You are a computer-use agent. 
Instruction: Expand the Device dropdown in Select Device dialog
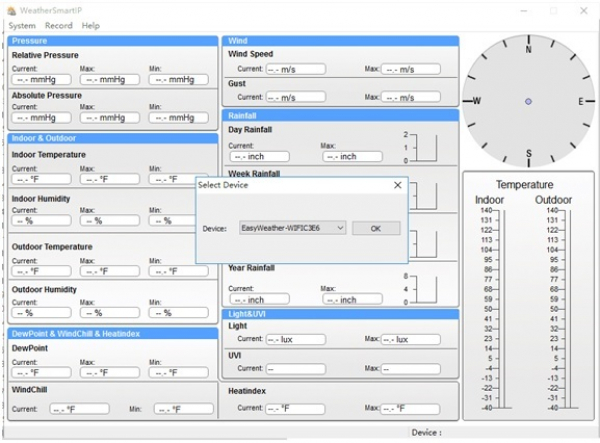pyautogui.click(x=293, y=228)
